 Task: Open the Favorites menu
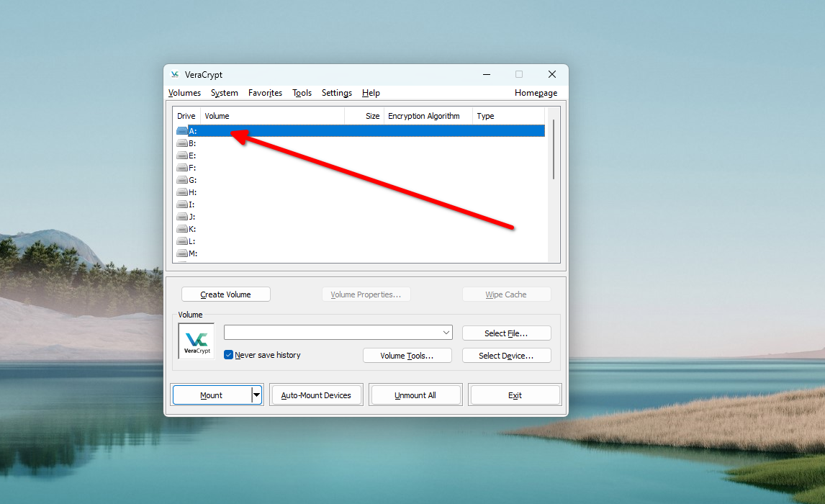[x=265, y=93]
